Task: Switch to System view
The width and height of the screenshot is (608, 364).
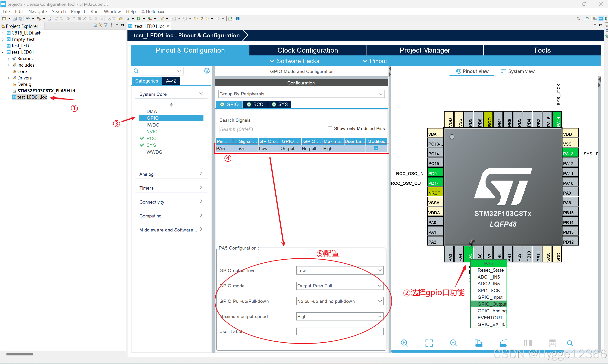Action: 518,71
